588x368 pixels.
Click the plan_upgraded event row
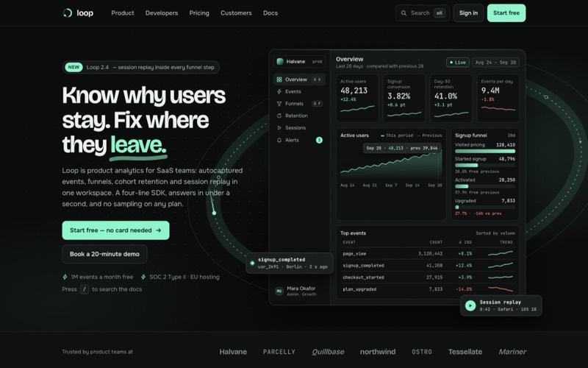point(428,289)
